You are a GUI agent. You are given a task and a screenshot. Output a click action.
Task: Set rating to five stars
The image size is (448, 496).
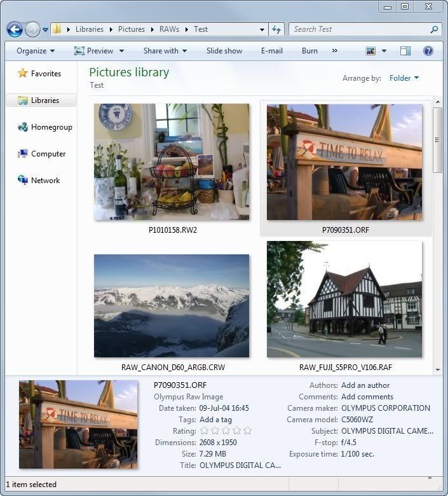coord(247,431)
